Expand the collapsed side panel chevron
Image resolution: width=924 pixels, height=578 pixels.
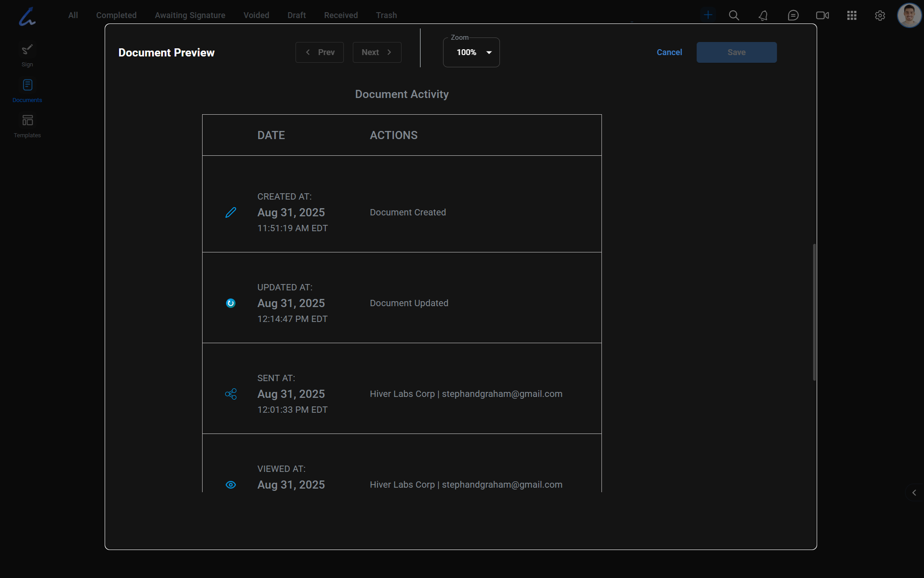coord(914,493)
